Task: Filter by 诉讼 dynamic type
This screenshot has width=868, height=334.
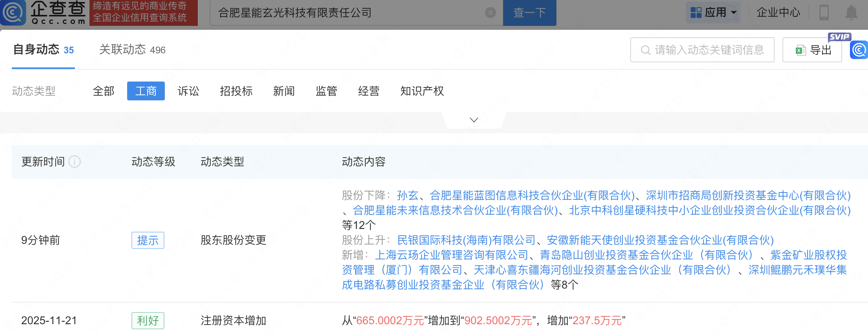Action: (x=188, y=91)
